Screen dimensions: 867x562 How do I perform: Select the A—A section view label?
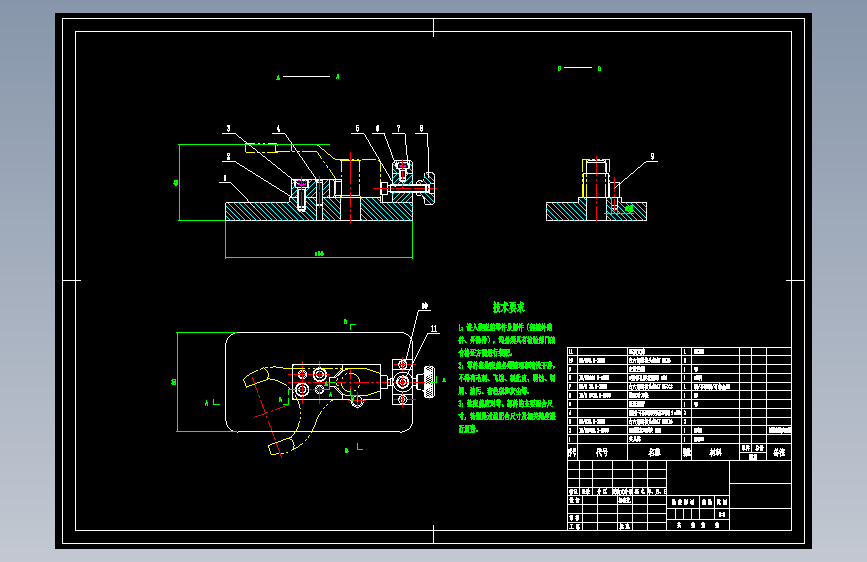(307, 77)
